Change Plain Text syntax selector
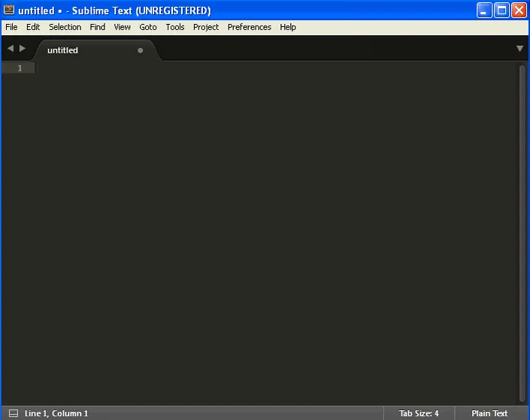 click(x=489, y=413)
